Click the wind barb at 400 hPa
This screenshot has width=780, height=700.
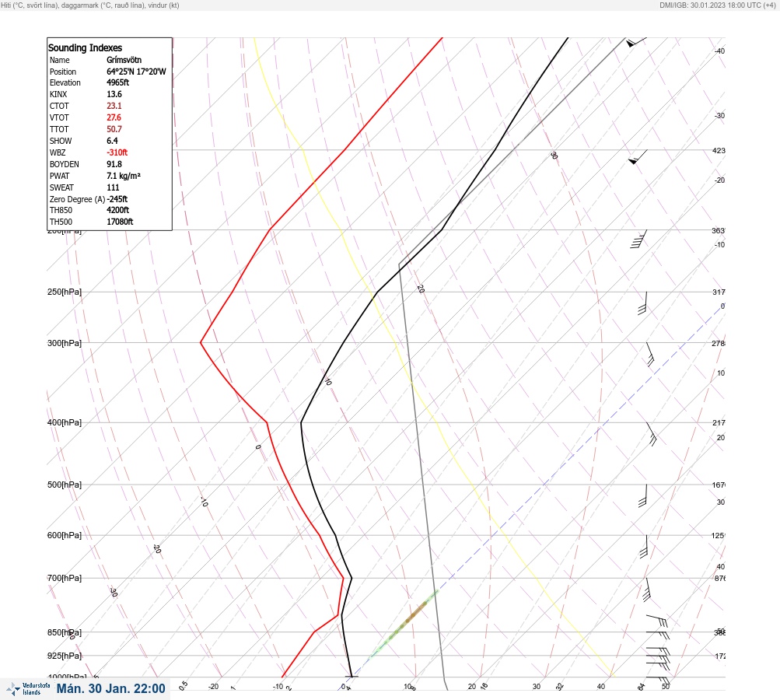coord(651,434)
